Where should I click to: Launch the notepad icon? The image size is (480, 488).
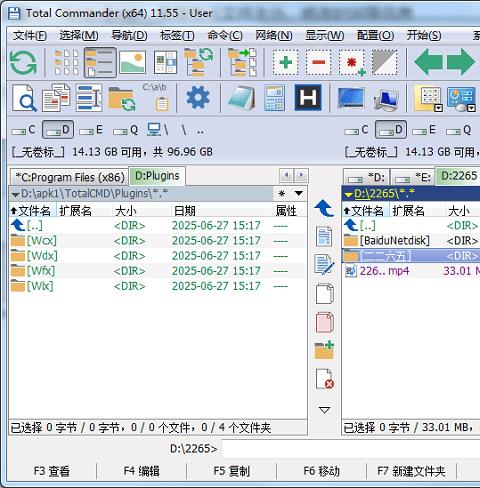click(242, 98)
